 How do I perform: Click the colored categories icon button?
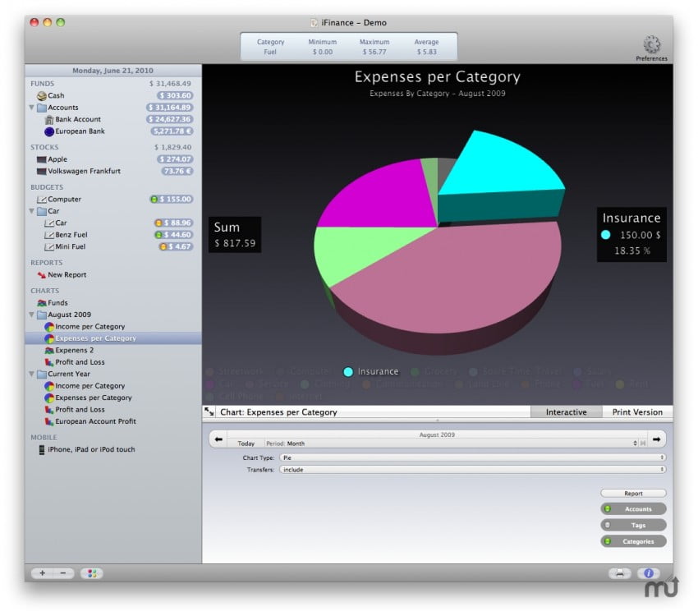pyautogui.click(x=91, y=573)
